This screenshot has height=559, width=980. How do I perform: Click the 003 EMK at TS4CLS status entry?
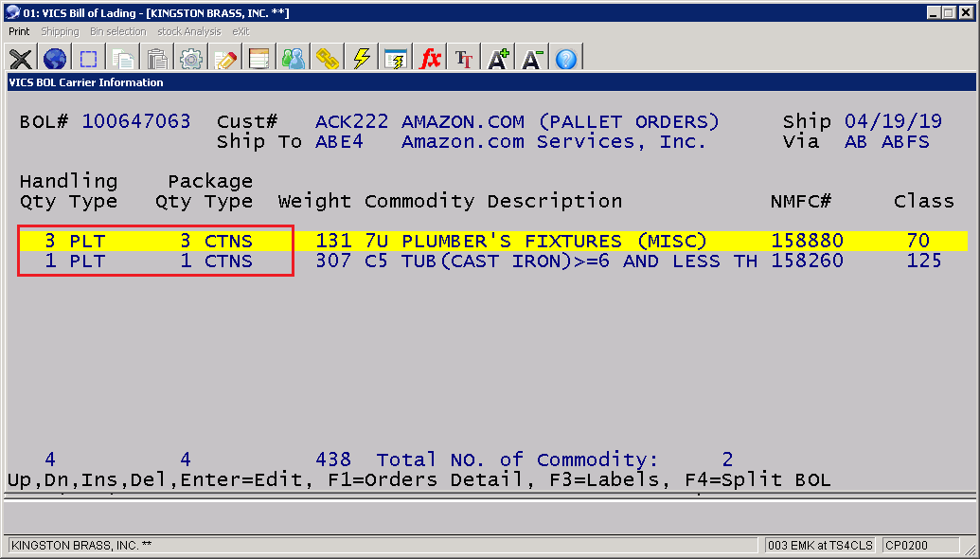pos(819,545)
